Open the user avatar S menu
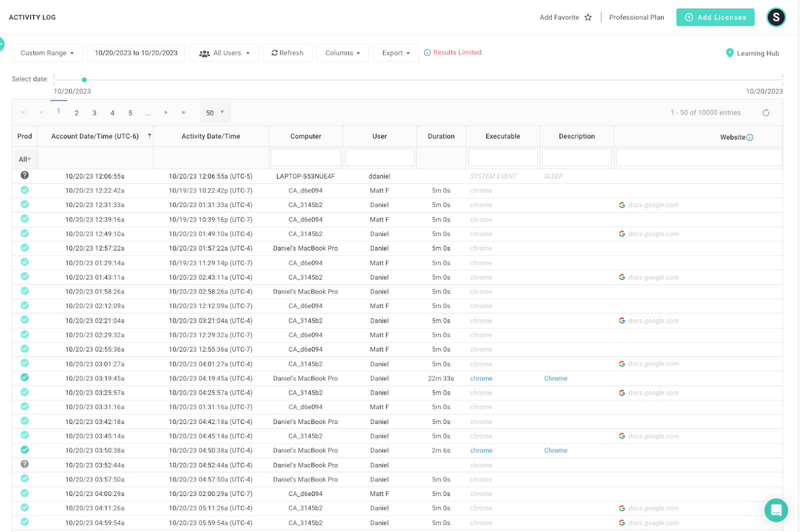This screenshot has width=800, height=532. 776,17
